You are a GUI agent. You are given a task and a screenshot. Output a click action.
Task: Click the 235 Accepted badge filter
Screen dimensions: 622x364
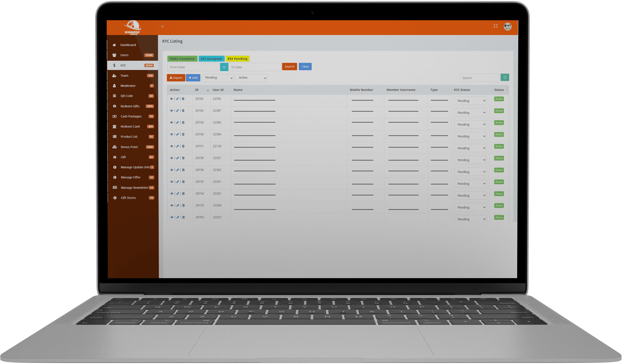211,59
